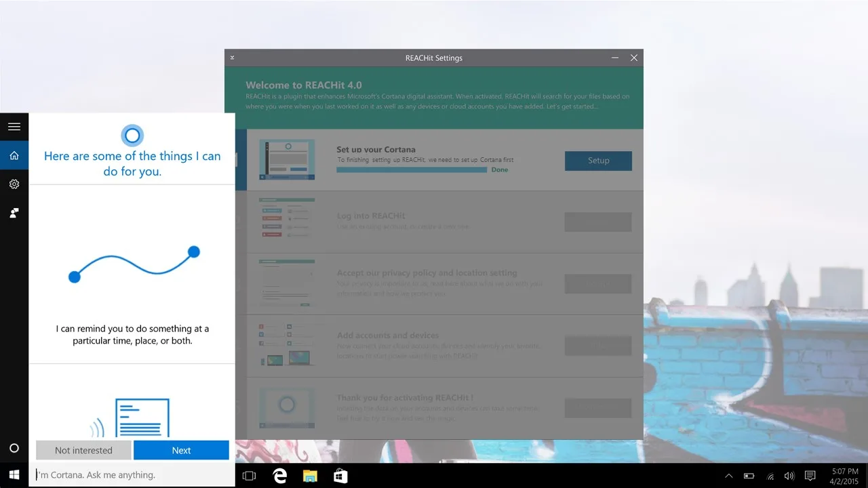Show hidden system tray icons
The width and height of the screenshot is (868, 488).
(729, 476)
